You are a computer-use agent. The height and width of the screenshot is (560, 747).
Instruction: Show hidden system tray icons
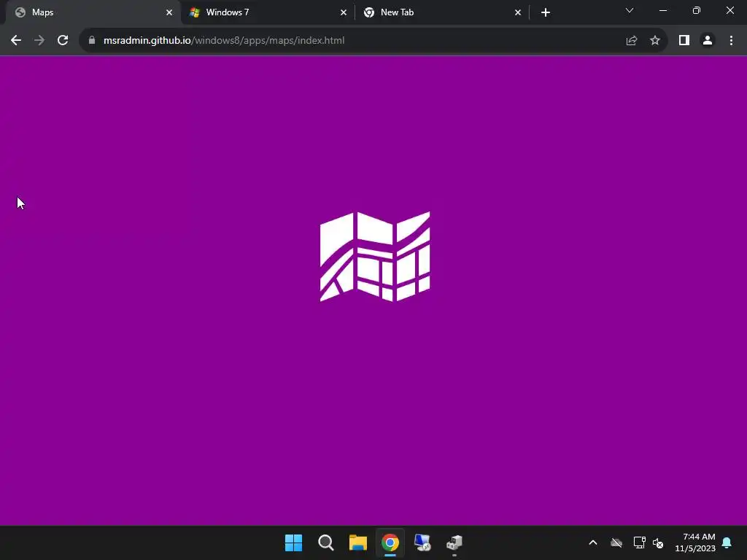593,542
